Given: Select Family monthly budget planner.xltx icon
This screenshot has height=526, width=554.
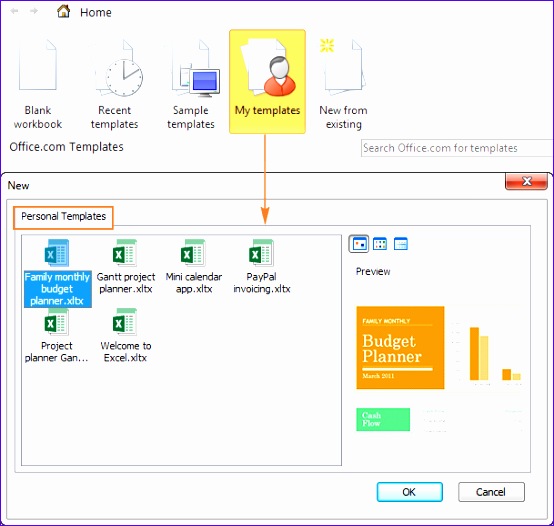Looking at the screenshot, I should pyautogui.click(x=57, y=253).
